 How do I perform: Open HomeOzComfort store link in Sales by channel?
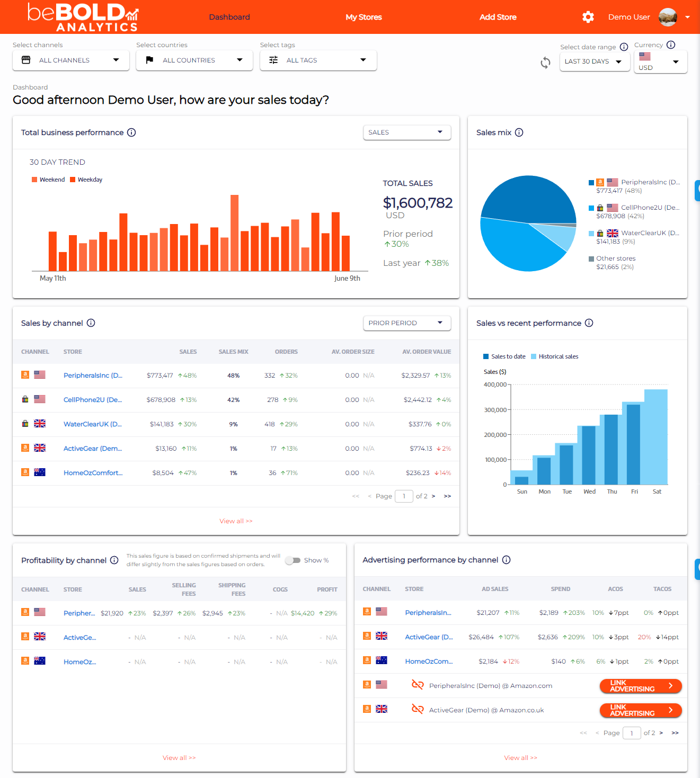tap(93, 473)
